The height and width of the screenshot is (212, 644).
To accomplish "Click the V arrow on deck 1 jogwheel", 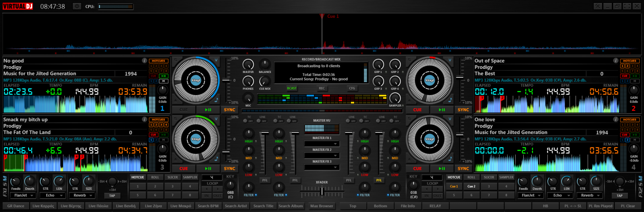I will point(216,60).
